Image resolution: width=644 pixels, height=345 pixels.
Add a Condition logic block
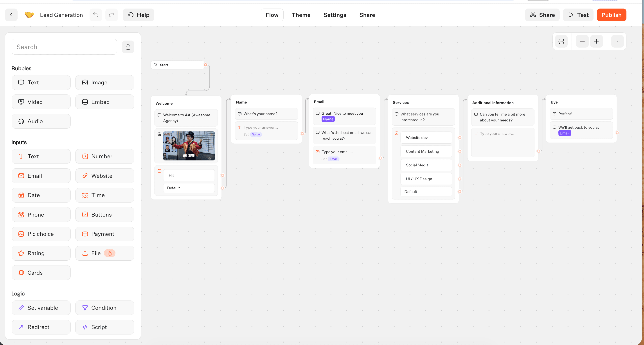tap(105, 308)
